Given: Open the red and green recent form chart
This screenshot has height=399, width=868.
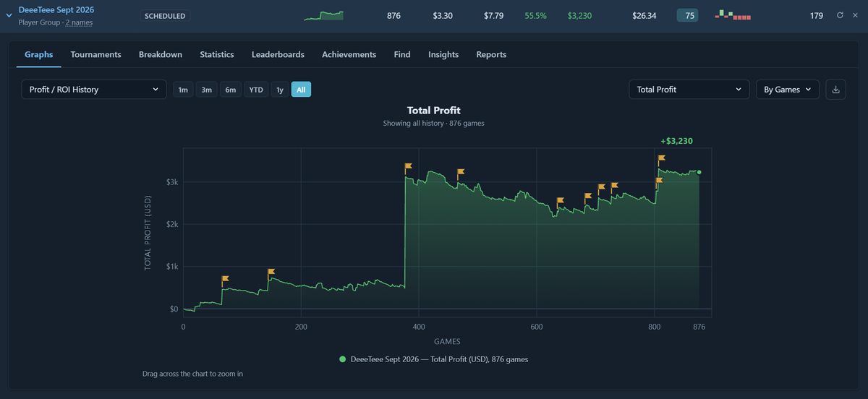Looking at the screenshot, I should 733,15.
